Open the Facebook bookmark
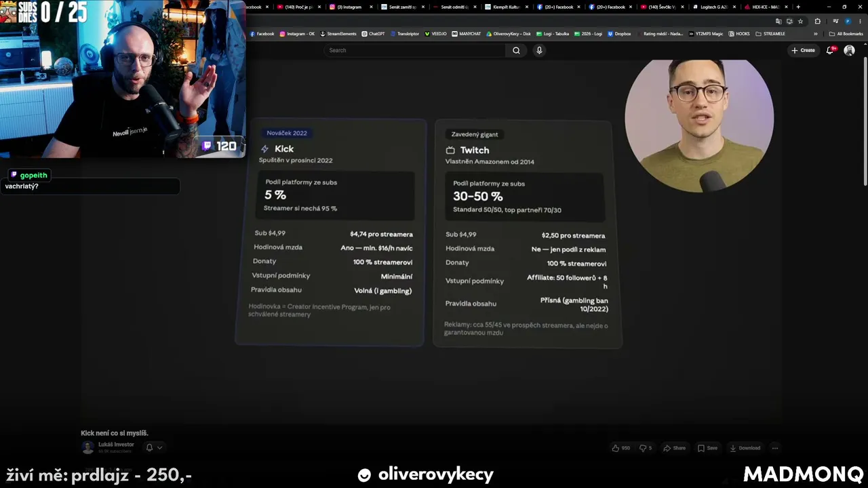 [x=262, y=33]
